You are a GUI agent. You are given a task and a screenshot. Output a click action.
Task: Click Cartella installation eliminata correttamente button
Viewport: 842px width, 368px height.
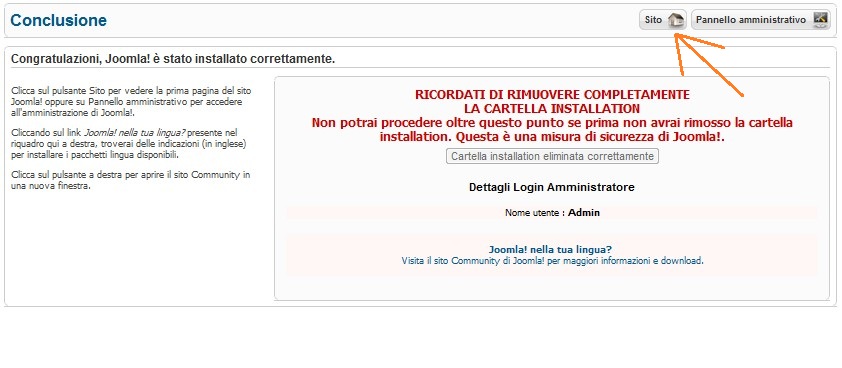[552, 156]
